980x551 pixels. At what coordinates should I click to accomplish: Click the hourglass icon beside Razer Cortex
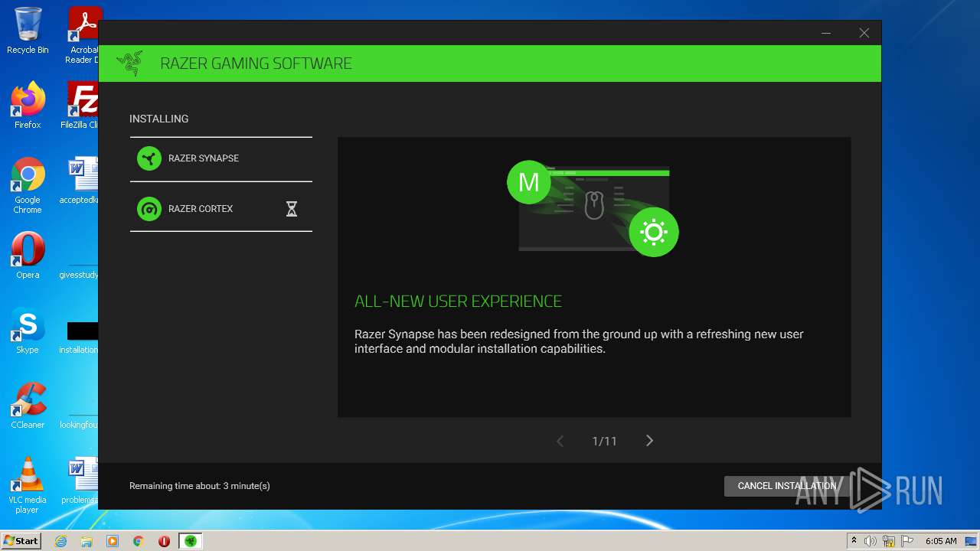pos(292,209)
